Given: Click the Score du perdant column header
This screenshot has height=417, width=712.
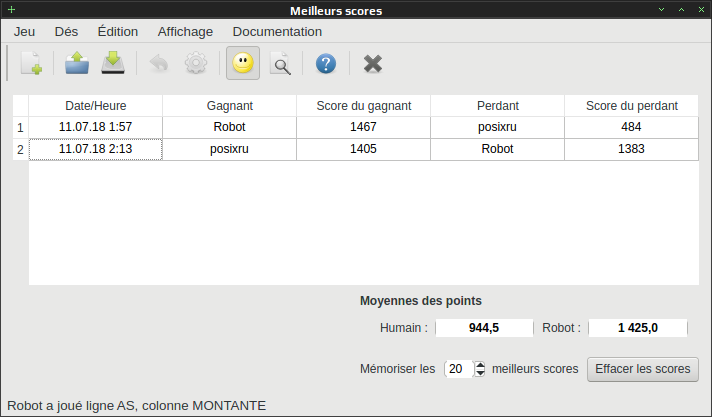Looking at the screenshot, I should click(x=631, y=106).
